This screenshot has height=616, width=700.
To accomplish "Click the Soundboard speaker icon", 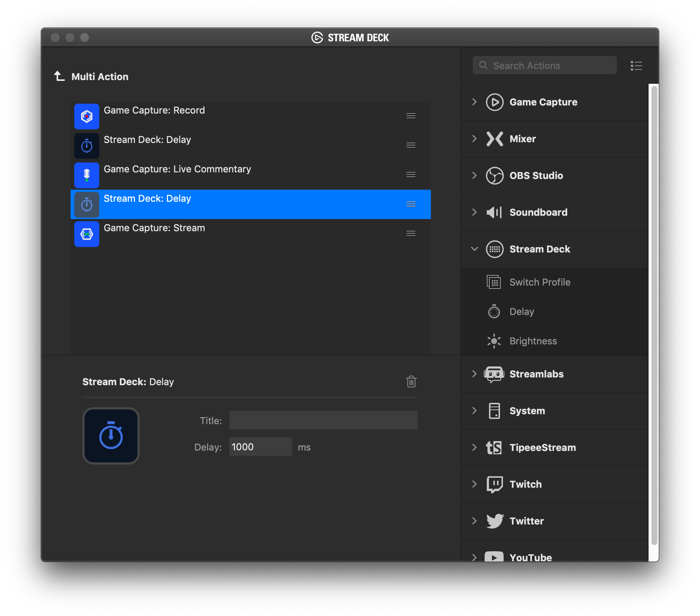I will tap(494, 212).
